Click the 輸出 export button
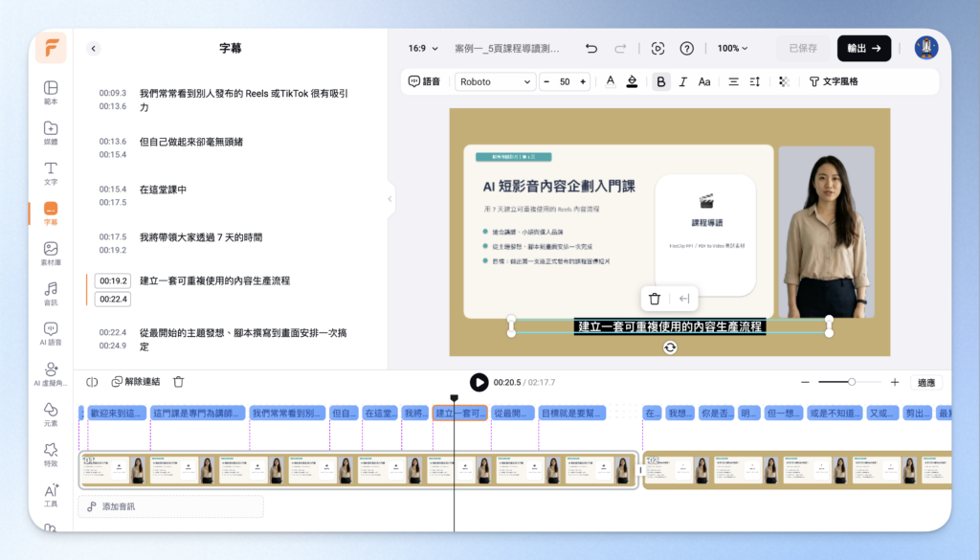The width and height of the screenshot is (980, 560). (x=864, y=48)
